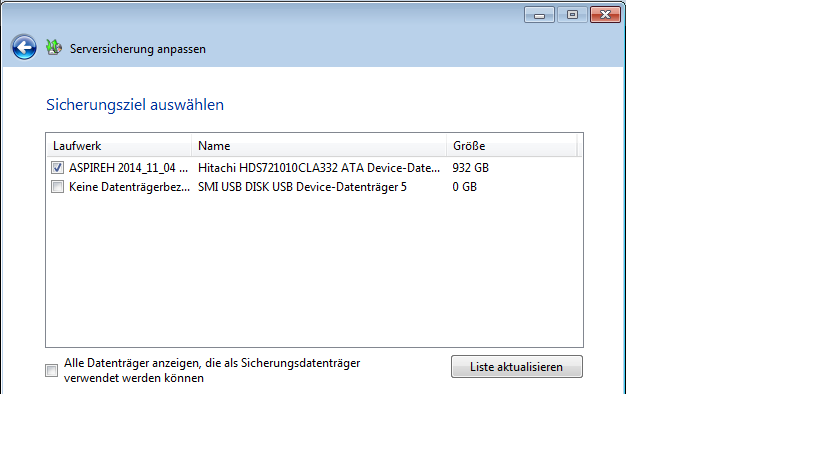
Task: Click the Sicherungsziel auswählen heading
Action: click(135, 104)
